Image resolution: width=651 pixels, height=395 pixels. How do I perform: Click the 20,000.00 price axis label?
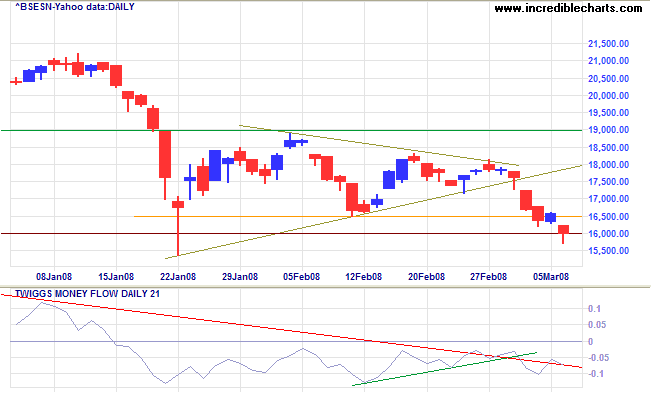(x=608, y=96)
